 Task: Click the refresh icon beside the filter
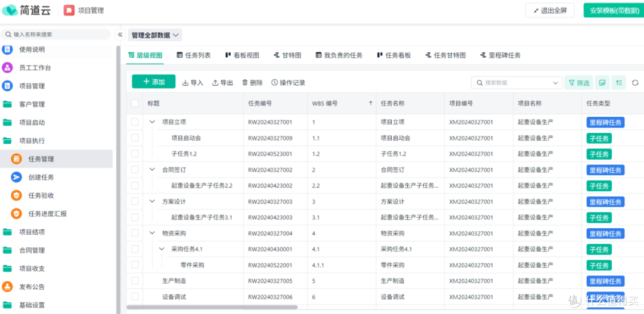pos(635,82)
